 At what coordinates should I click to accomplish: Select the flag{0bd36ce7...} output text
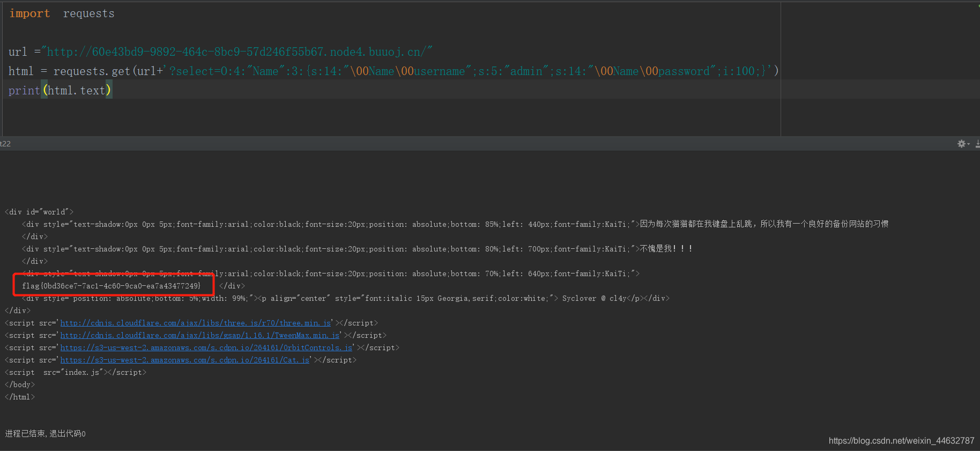[x=112, y=286]
